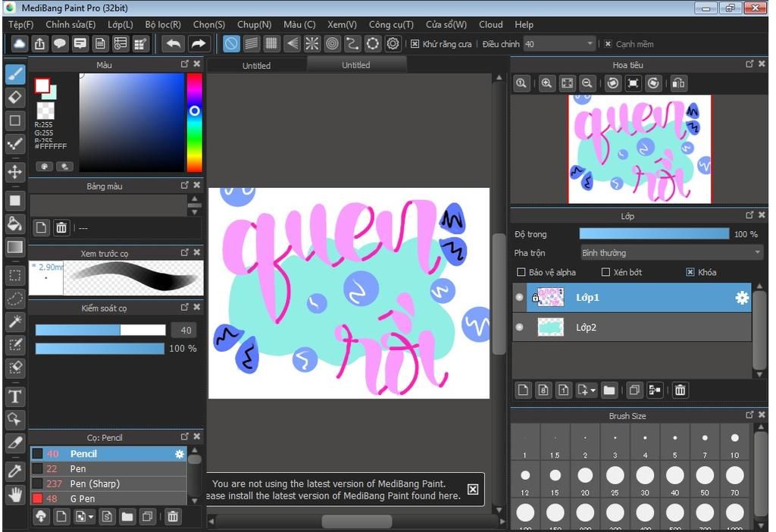The width and height of the screenshot is (776, 532).
Task: Click the brush size slider showing 40
Action: 101,330
